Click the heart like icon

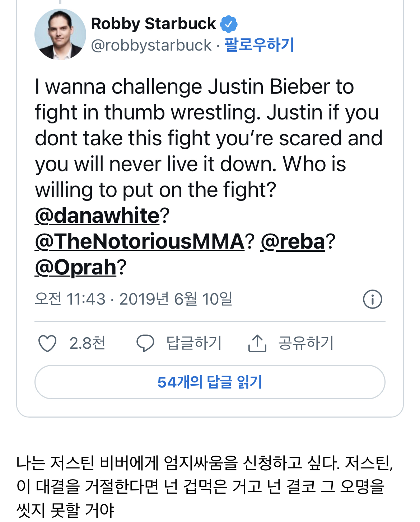tap(47, 343)
